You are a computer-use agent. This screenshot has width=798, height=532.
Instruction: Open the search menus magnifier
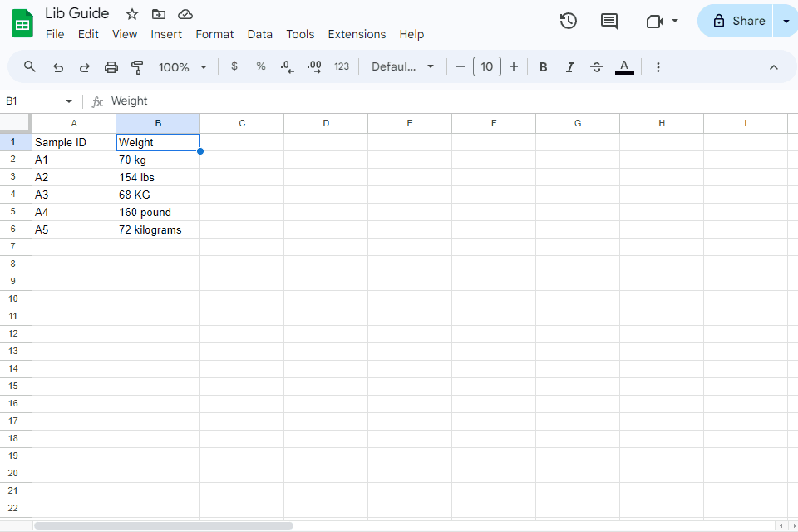tap(30, 66)
